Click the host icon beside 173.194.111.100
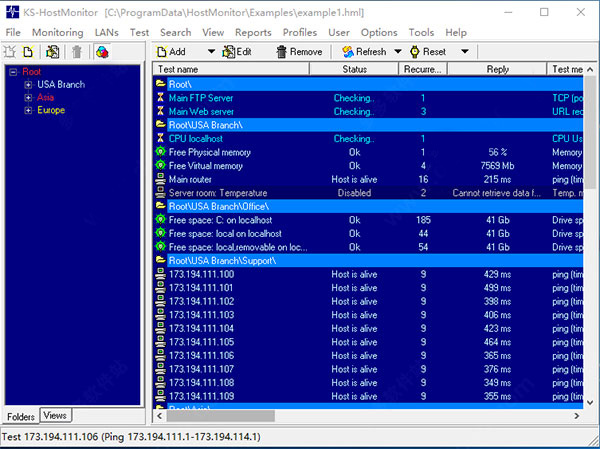The height and width of the screenshot is (449, 600). point(160,274)
